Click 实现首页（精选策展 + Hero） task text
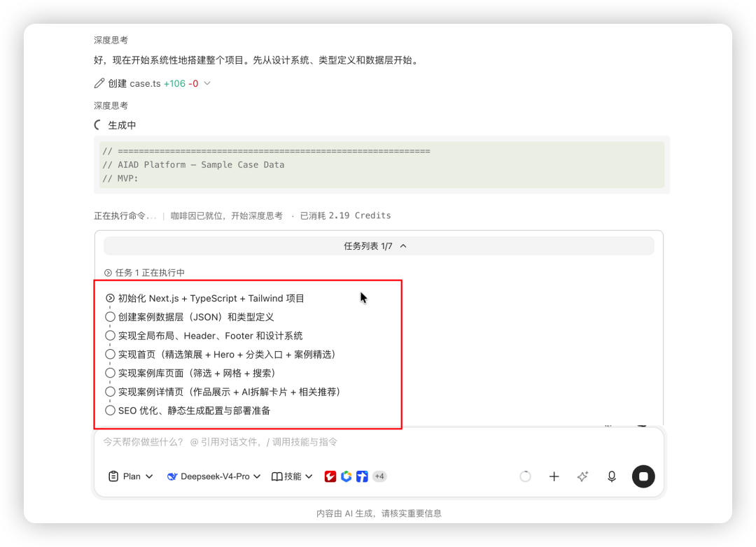 [x=227, y=355]
